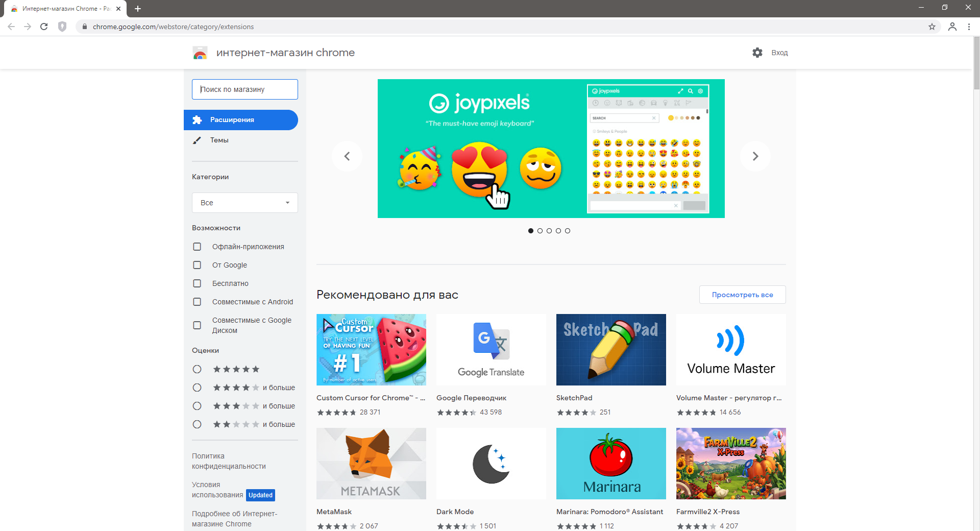Open the Custom Cursor for Chrome title
Screen dimensions: 980x531
(371, 398)
